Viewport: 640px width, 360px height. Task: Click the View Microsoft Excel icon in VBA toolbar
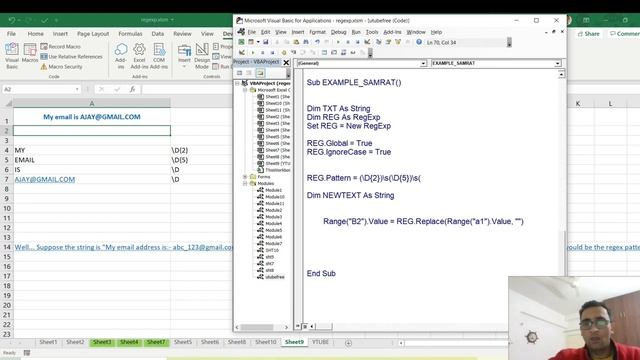[x=241, y=42]
